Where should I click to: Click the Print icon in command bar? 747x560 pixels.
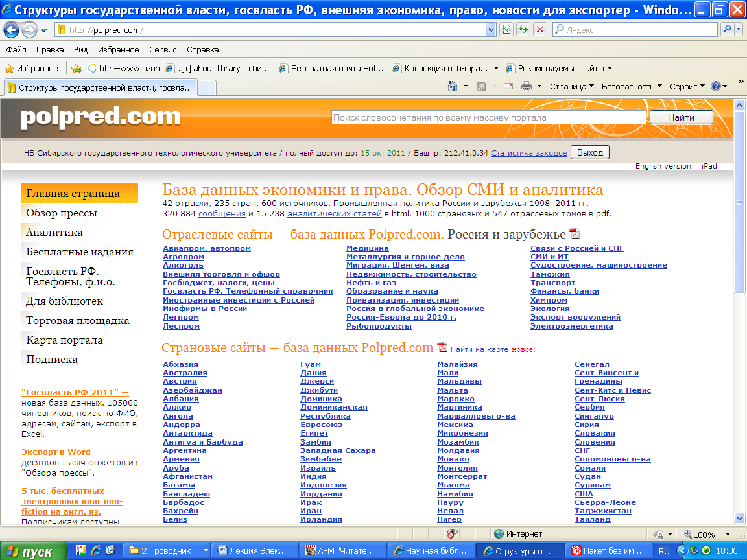coord(527,86)
